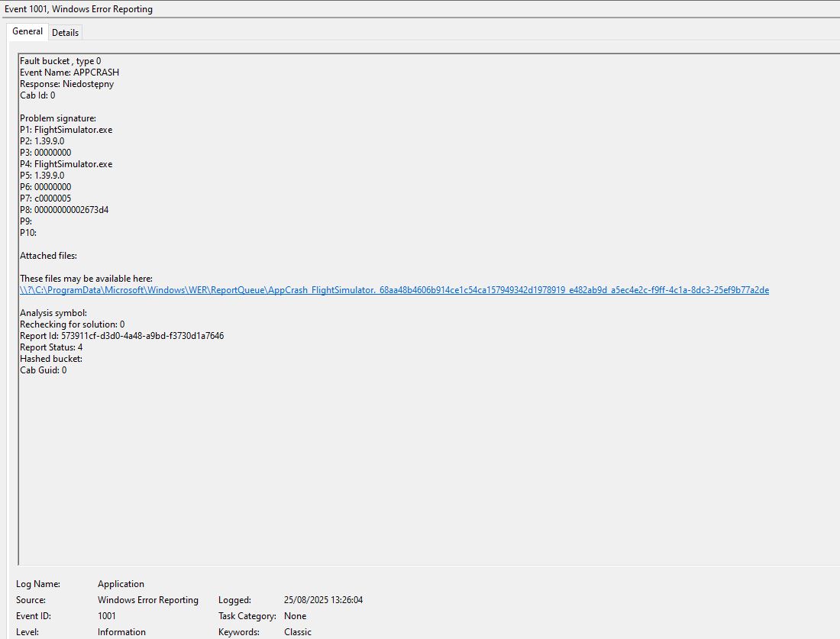Select the 'P6: 00000000' line
Screen dimensions: 840x639
pos(46,187)
